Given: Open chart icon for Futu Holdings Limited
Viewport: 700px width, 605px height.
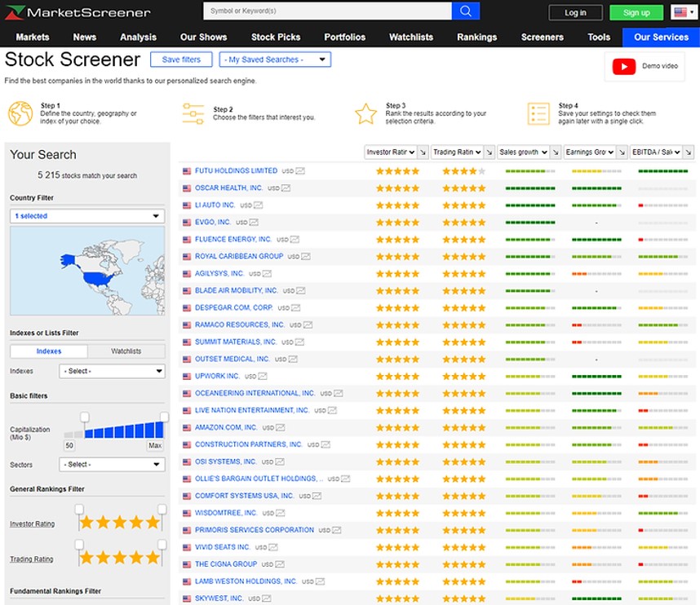Looking at the screenshot, I should 300,171.
